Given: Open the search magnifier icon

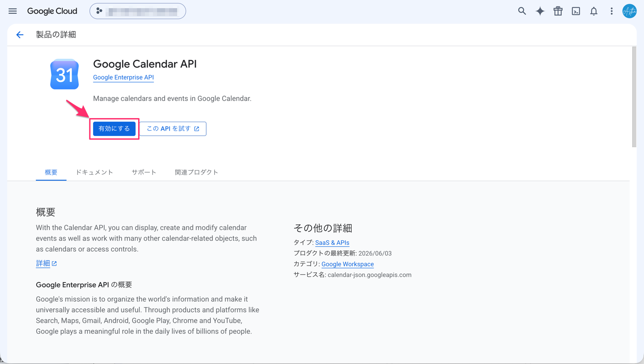Looking at the screenshot, I should point(522,11).
